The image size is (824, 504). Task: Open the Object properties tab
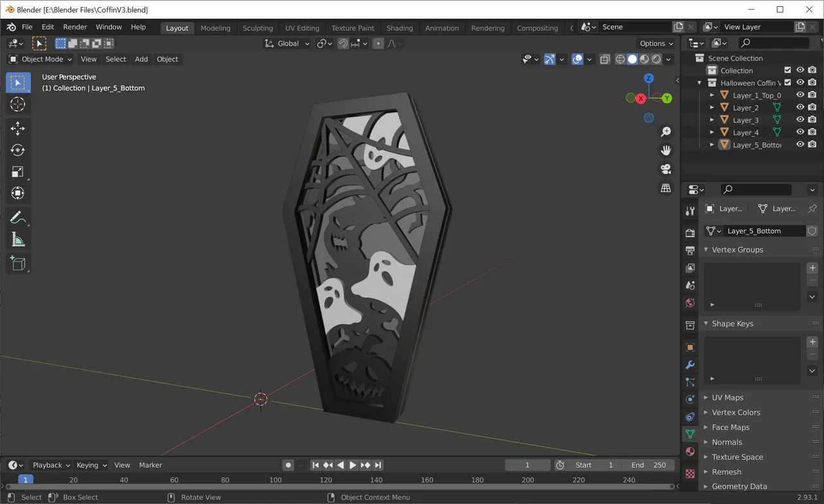(690, 348)
